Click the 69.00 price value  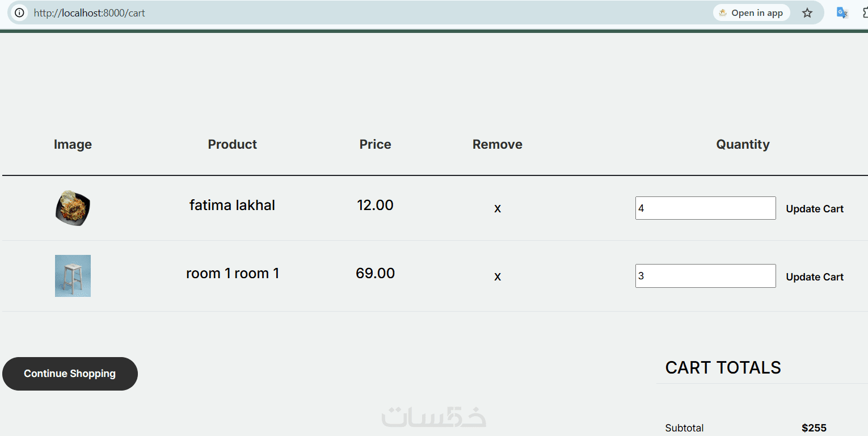tap(375, 273)
